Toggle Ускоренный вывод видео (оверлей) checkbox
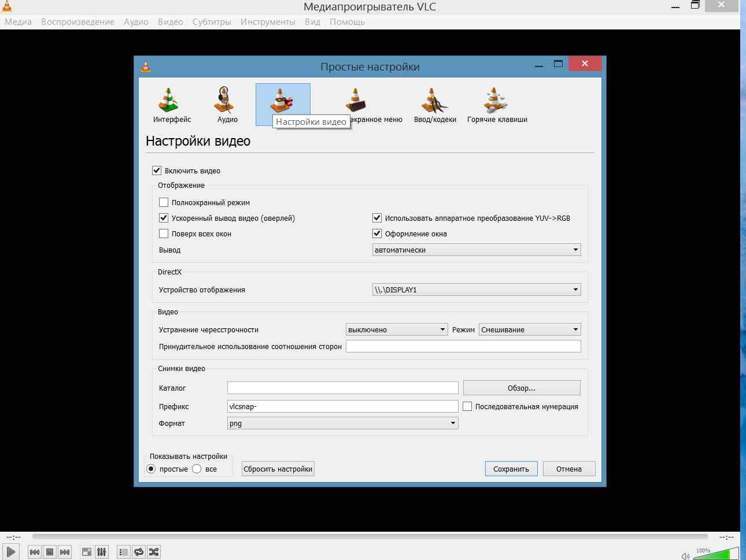 [x=164, y=218]
